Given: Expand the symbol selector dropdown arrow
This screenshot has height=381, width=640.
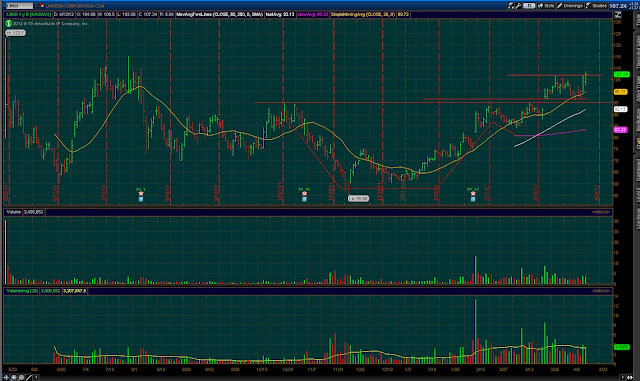Looking at the screenshot, I should [36, 6].
